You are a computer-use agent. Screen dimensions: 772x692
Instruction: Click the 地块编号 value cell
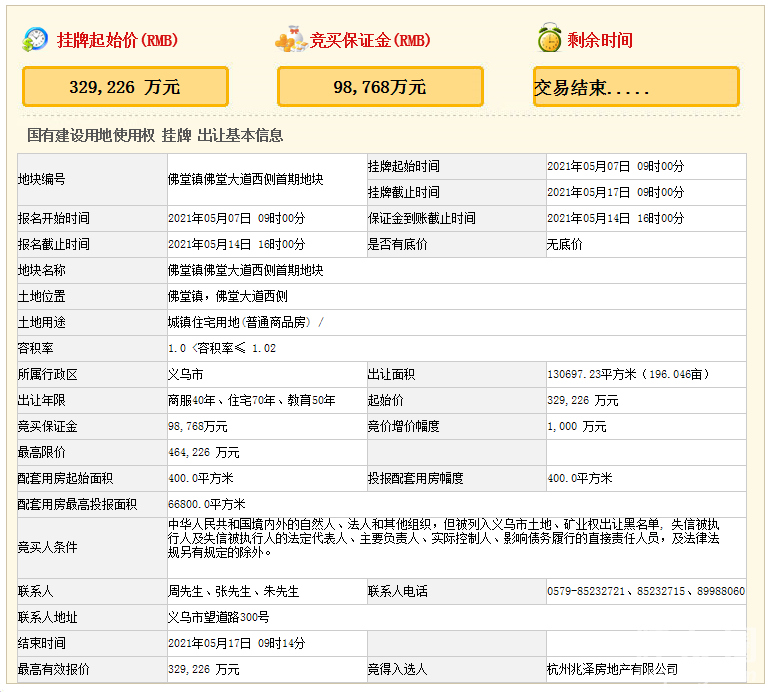click(246, 180)
